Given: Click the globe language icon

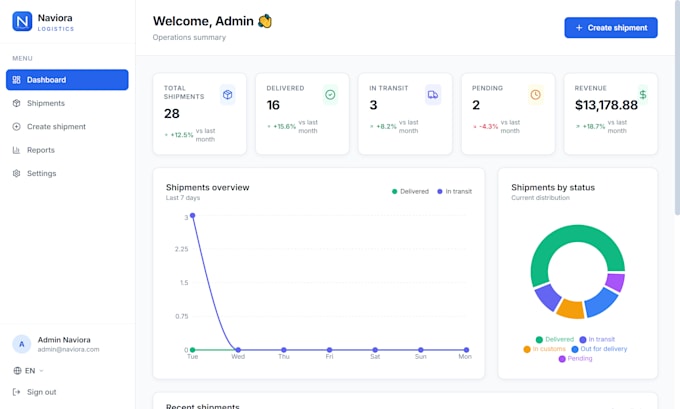Looking at the screenshot, I should [17, 371].
